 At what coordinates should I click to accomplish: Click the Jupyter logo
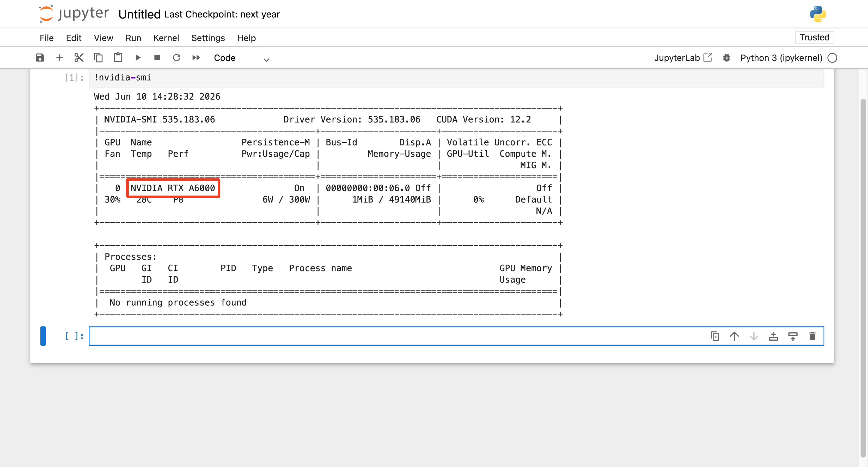(74, 14)
